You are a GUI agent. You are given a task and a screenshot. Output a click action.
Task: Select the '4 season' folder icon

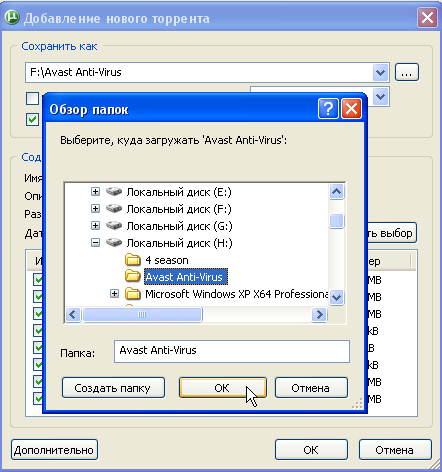pyautogui.click(x=133, y=260)
